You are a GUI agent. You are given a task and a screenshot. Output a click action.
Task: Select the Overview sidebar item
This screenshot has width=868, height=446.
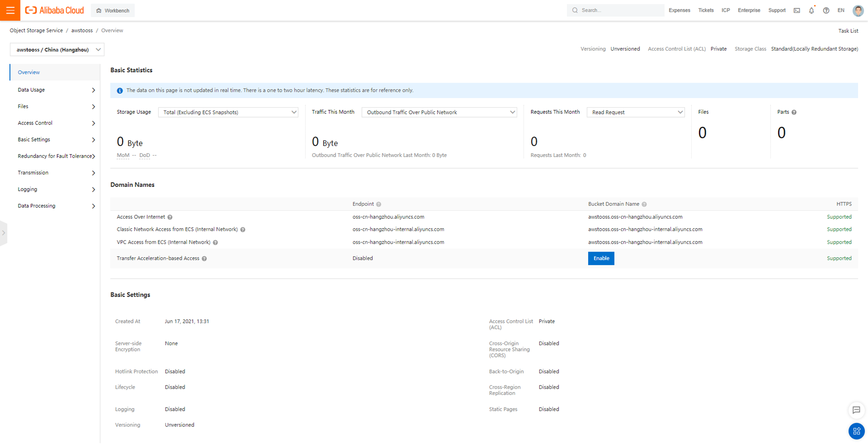click(x=55, y=73)
